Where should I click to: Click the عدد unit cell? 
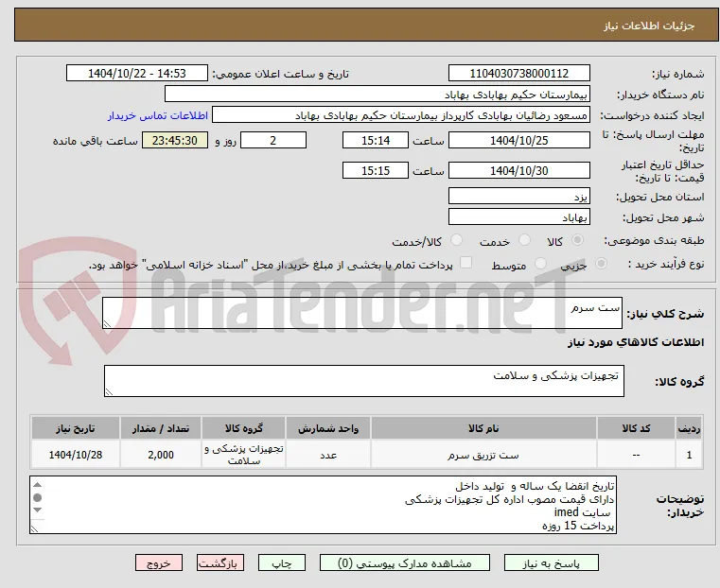click(x=328, y=455)
